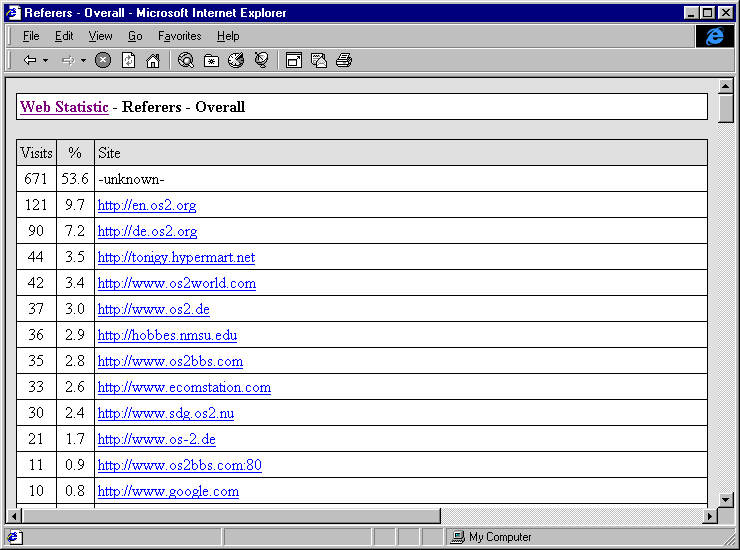The image size is (740, 550).
Task: Click the Back arrow toolbar button
Action: coord(30,60)
